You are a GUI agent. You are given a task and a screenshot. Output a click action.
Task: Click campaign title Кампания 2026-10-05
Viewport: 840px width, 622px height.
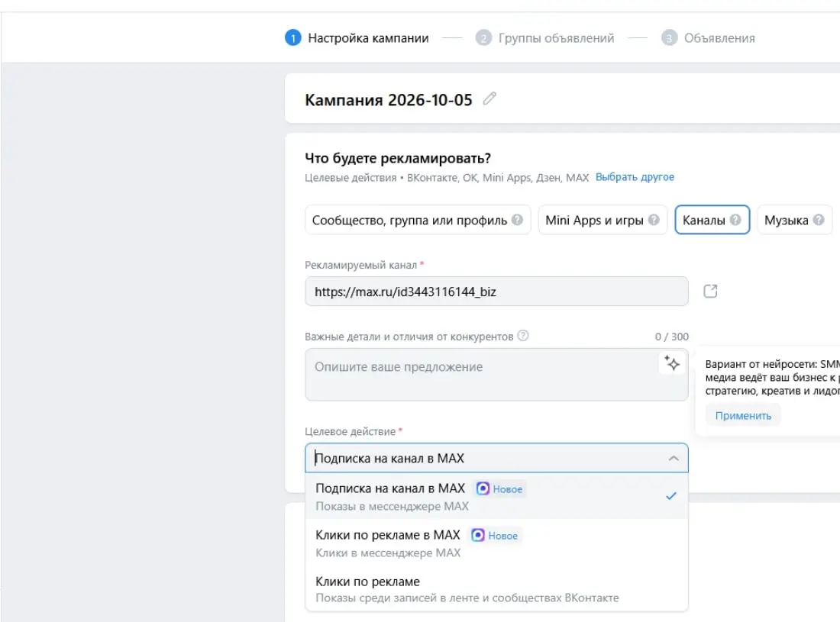click(x=389, y=99)
